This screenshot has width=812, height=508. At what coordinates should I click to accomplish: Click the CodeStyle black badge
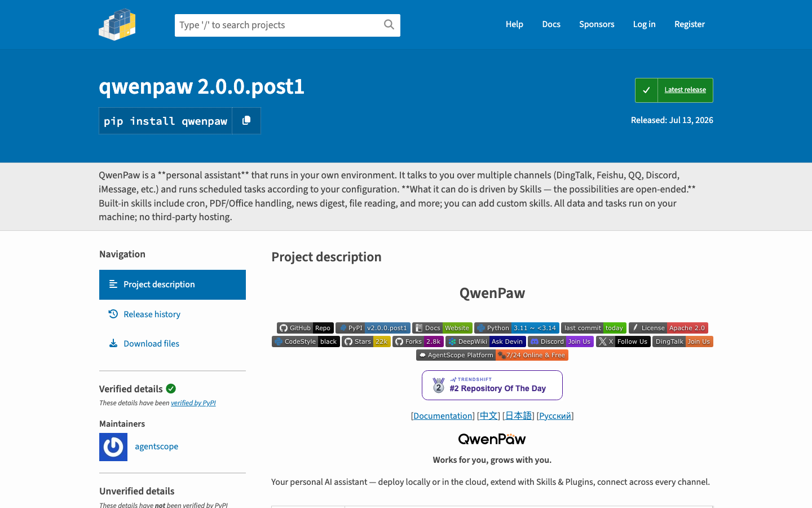pyautogui.click(x=306, y=341)
